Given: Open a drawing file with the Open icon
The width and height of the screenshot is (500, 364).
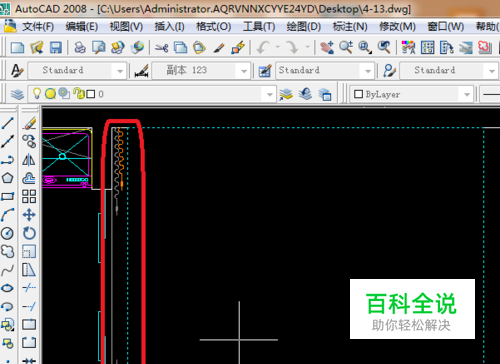Looking at the screenshot, I should click(37, 48).
